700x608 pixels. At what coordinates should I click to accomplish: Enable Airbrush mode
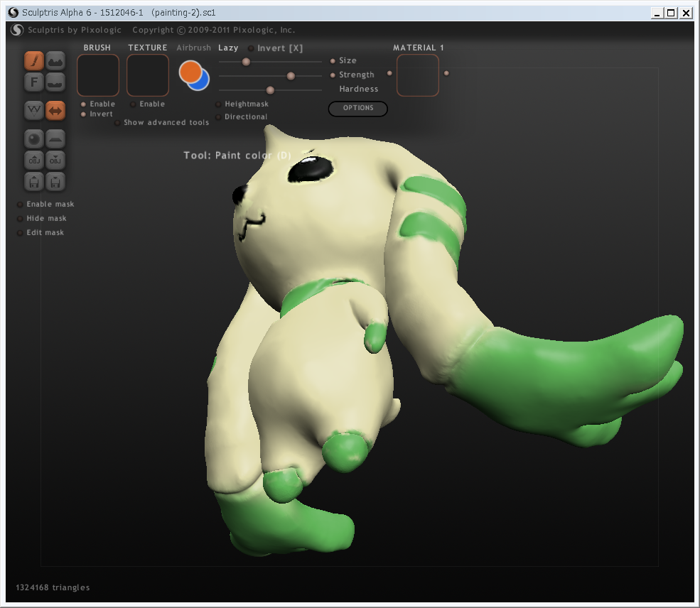(194, 48)
